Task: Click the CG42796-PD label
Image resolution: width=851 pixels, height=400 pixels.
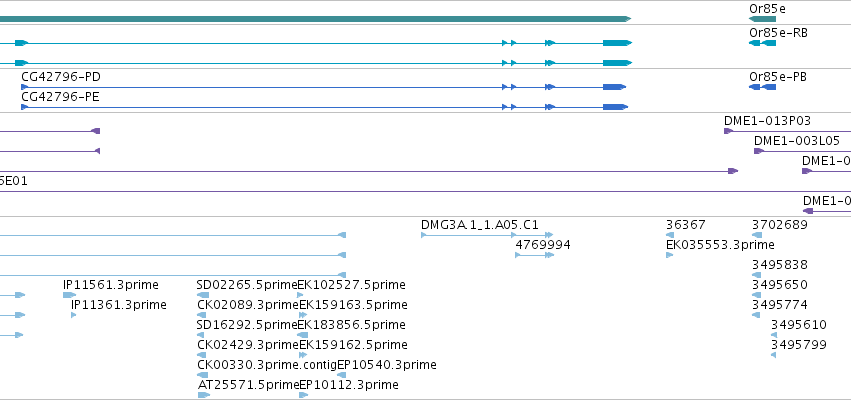Action: tap(61, 77)
